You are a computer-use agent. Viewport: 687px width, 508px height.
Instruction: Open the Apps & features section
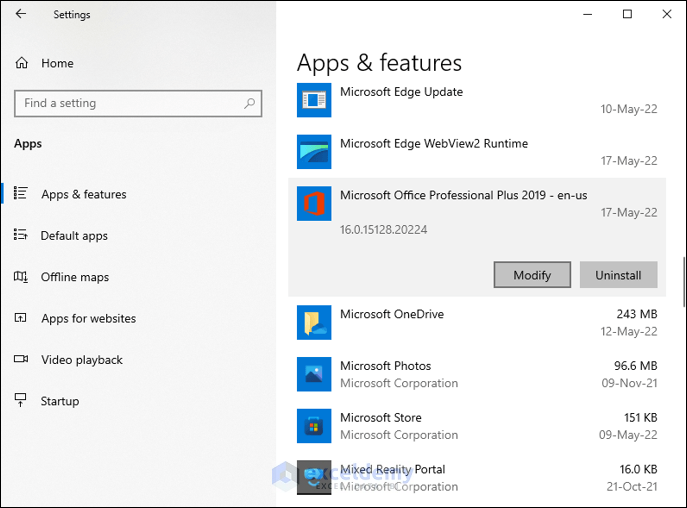(83, 194)
